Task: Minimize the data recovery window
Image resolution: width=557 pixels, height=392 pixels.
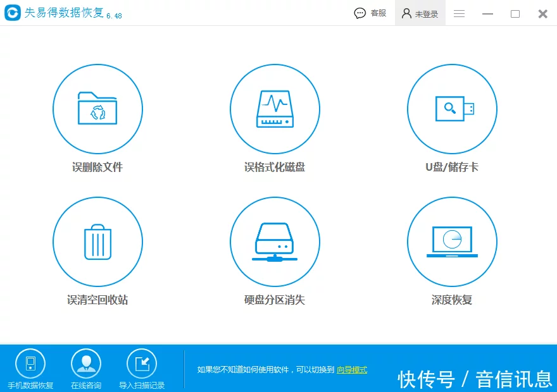Action: pos(487,13)
